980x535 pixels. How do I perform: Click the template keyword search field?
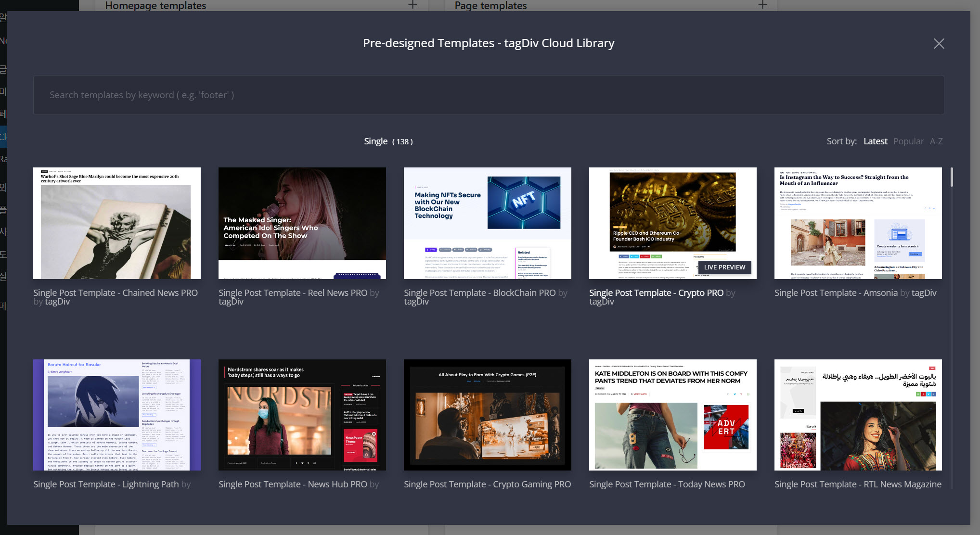(x=489, y=95)
